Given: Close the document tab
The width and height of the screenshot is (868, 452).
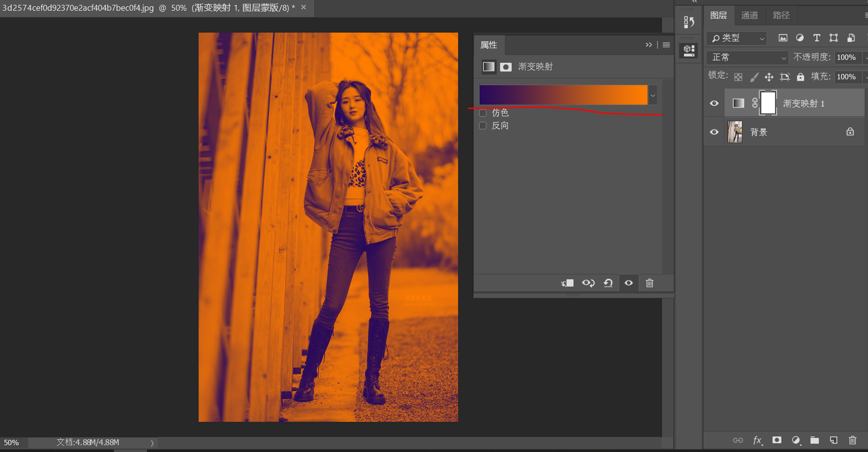Looking at the screenshot, I should point(304,7).
